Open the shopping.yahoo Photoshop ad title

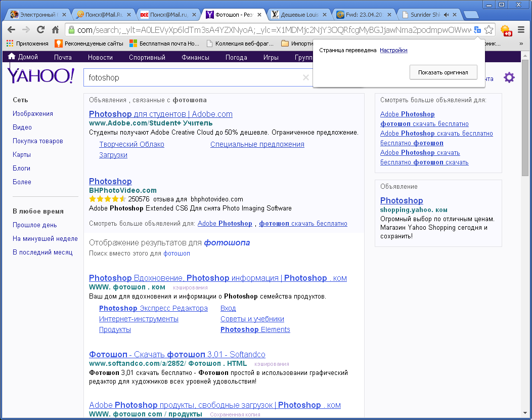pos(402,201)
